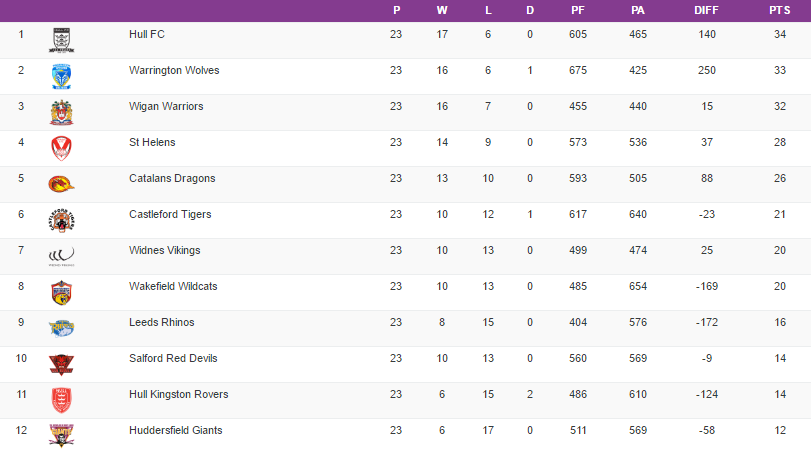
Task: Open the Catalans Dragons logo
Action: [62, 184]
